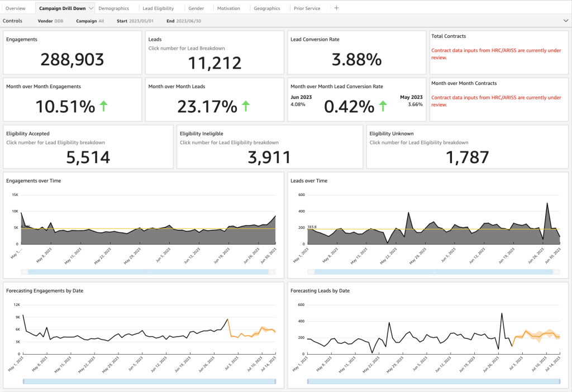Click Eligibility Unknown number 1,787
This screenshot has width=572, height=392.
pos(468,157)
